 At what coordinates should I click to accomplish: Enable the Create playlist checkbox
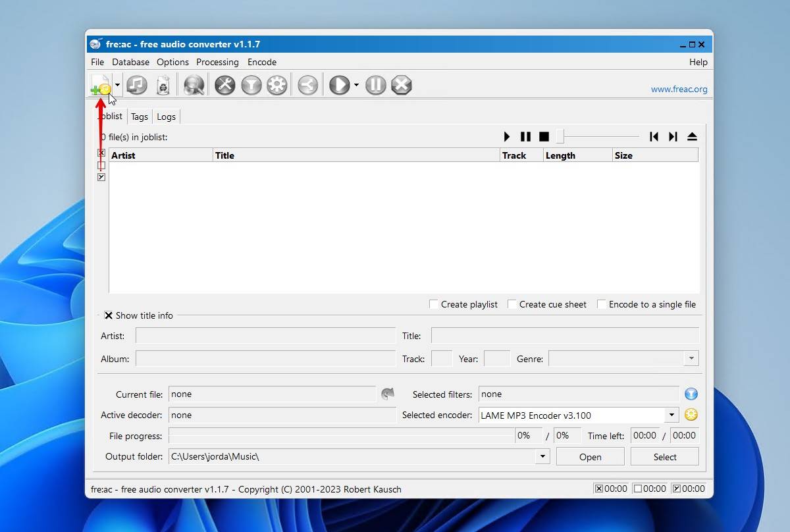pos(433,304)
